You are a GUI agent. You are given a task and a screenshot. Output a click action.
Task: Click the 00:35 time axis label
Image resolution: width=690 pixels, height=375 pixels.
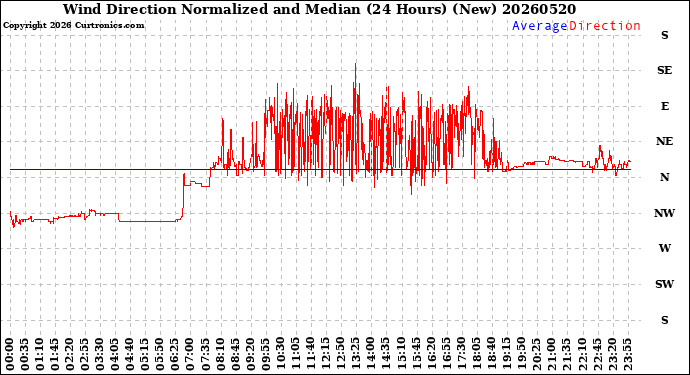click(x=25, y=354)
